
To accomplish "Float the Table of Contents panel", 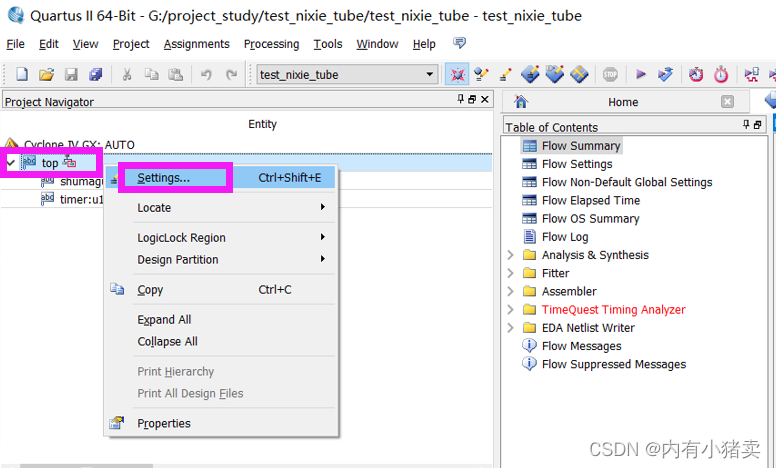I will tap(757, 125).
